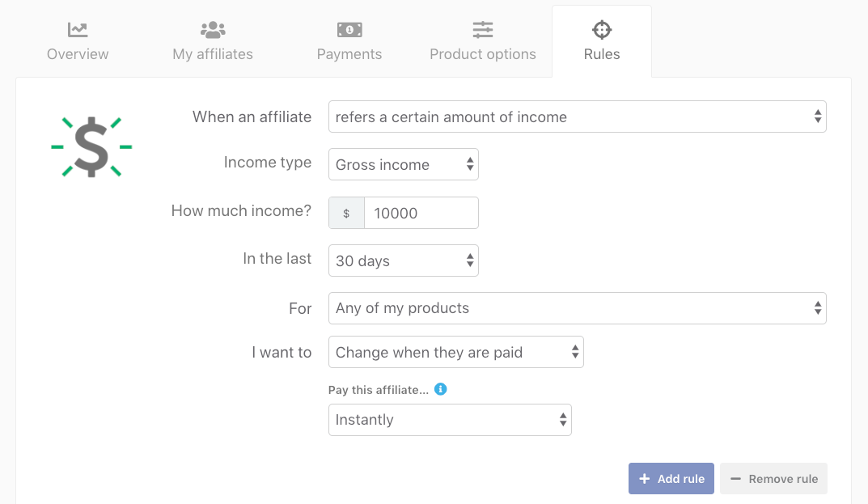The image size is (868, 504).
Task: Click the 'Pay this affiliate...' label
Action: click(379, 390)
